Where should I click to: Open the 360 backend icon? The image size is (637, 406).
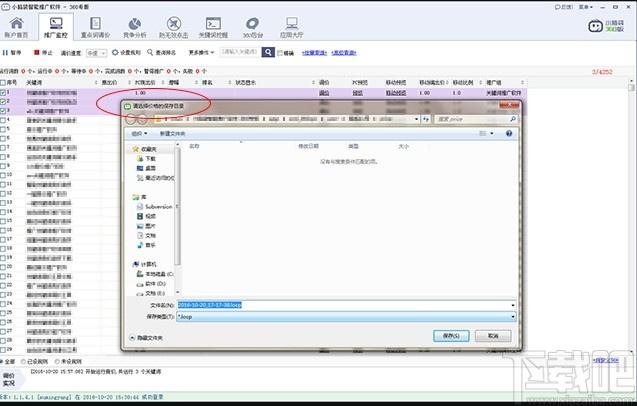(252, 24)
